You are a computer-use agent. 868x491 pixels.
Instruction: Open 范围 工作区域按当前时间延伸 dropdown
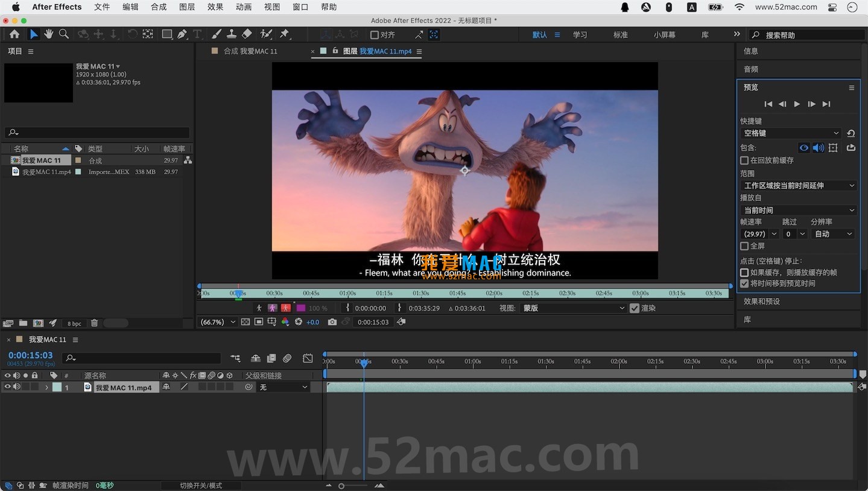click(799, 186)
